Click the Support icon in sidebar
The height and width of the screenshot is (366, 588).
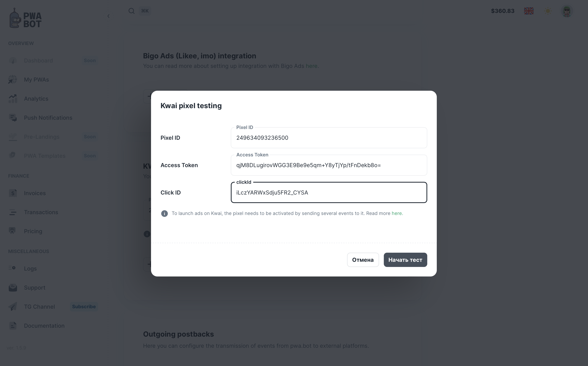(13, 288)
